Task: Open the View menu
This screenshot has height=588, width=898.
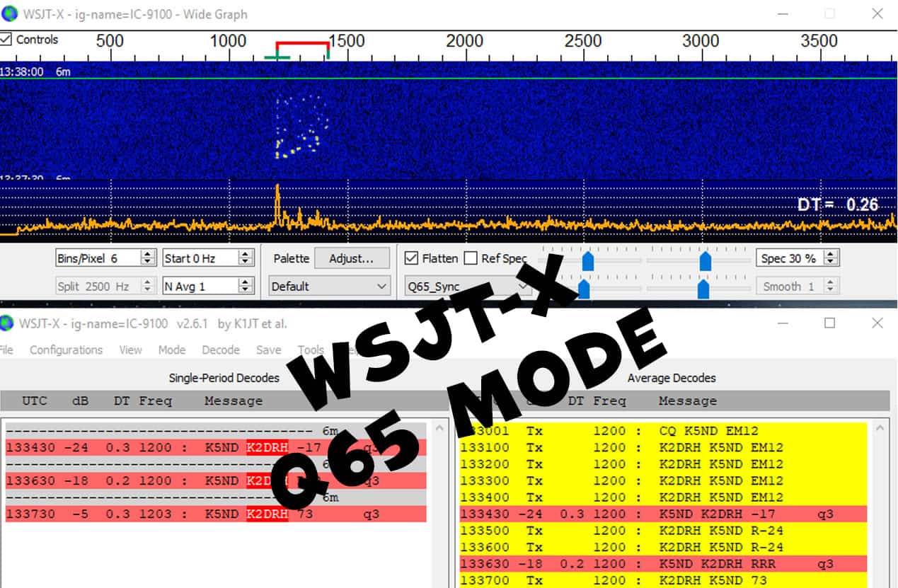Action: click(130, 350)
